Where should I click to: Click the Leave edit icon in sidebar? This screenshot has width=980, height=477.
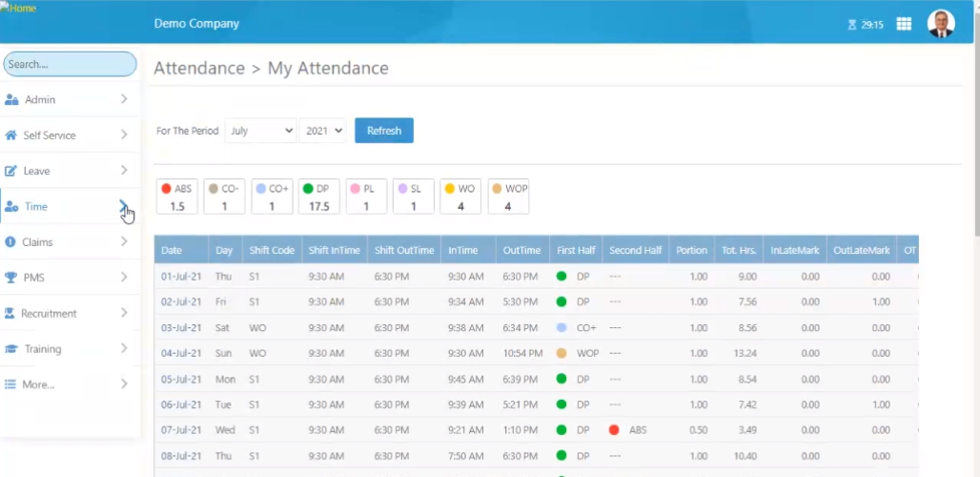(x=10, y=171)
